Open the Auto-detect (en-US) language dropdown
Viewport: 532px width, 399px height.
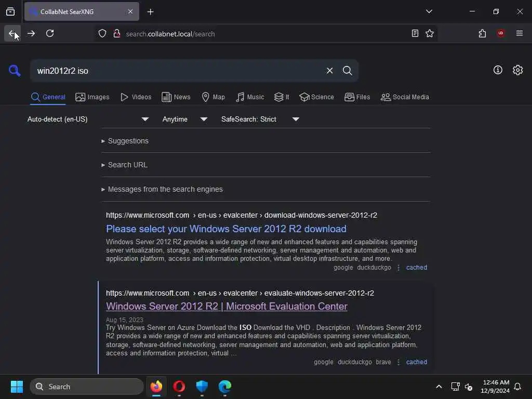pyautogui.click(x=88, y=119)
